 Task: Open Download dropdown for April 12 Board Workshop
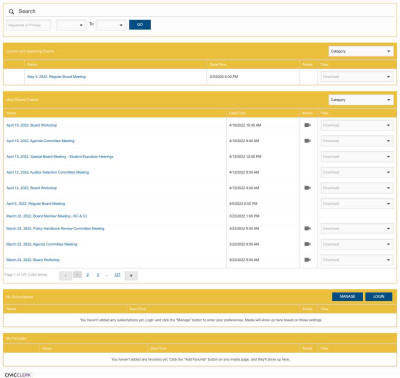357,188
